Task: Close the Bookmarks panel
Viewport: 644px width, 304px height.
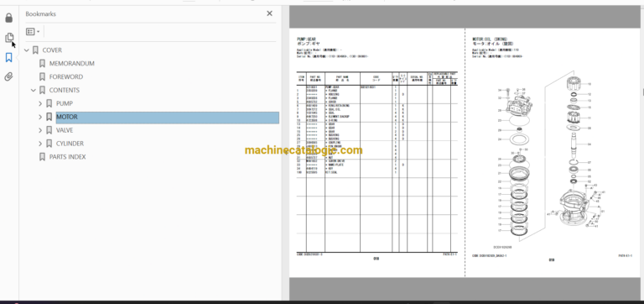Action: (x=269, y=13)
